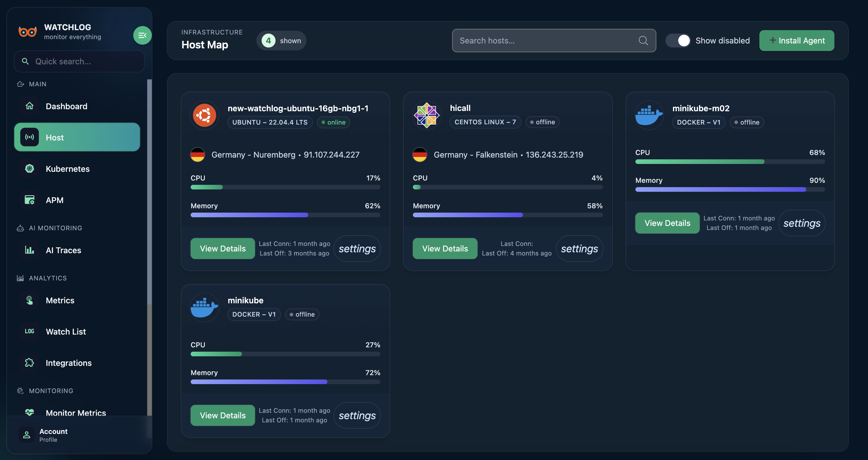Image resolution: width=868 pixels, height=460 pixels.
Task: Click the 'Host Map' heading
Action: pos(205,45)
